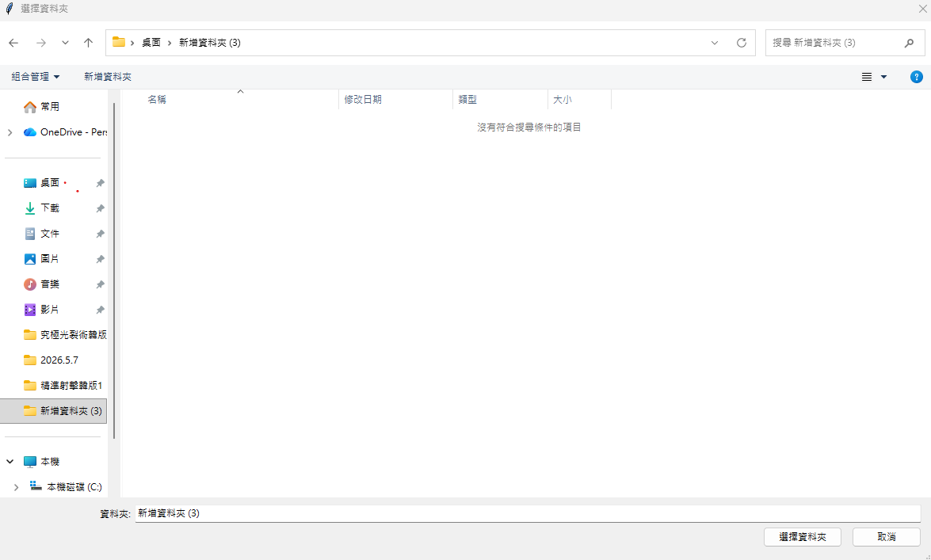931x560 pixels.
Task: Open the 究極光裂術韓版 folder in sidebar
Action: pos(65,335)
